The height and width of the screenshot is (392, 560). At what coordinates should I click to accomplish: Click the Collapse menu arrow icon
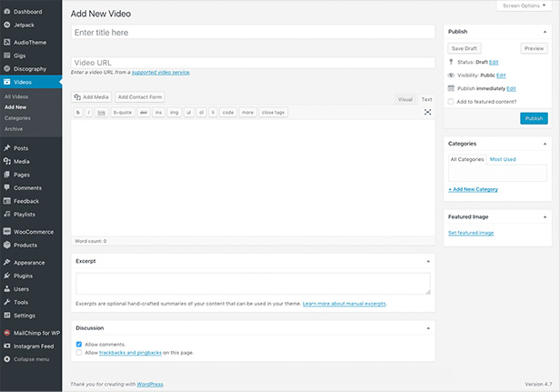[x=6, y=359]
